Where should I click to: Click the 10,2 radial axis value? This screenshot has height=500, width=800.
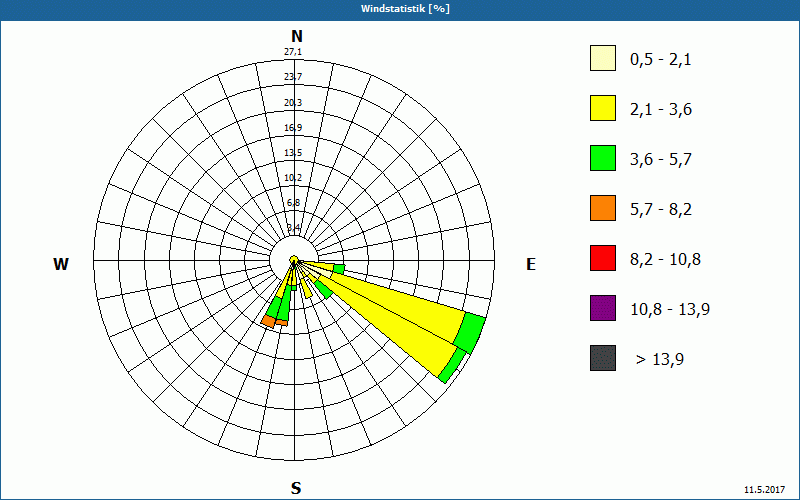[x=293, y=178]
